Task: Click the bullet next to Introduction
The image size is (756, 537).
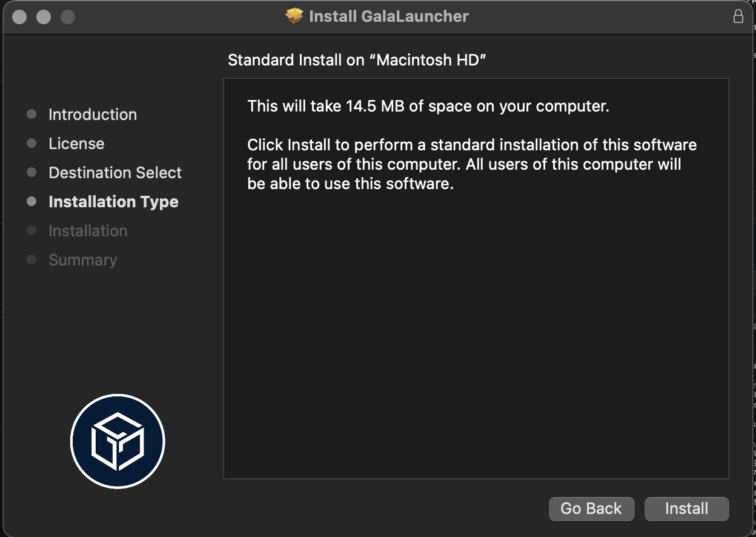Action: (32, 115)
